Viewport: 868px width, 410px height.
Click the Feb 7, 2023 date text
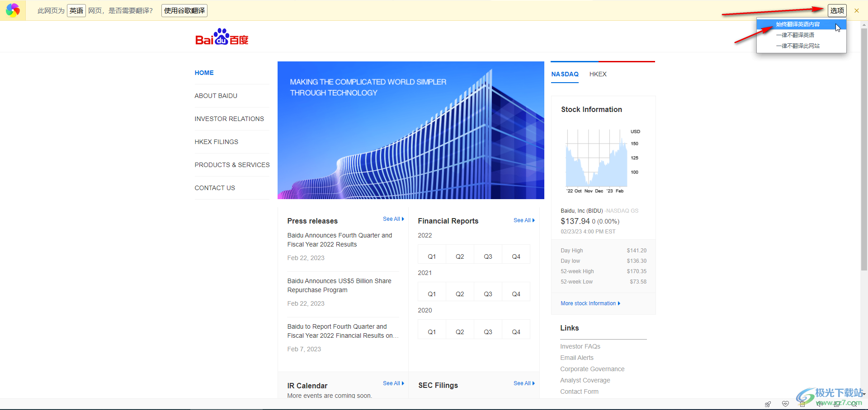pos(304,349)
